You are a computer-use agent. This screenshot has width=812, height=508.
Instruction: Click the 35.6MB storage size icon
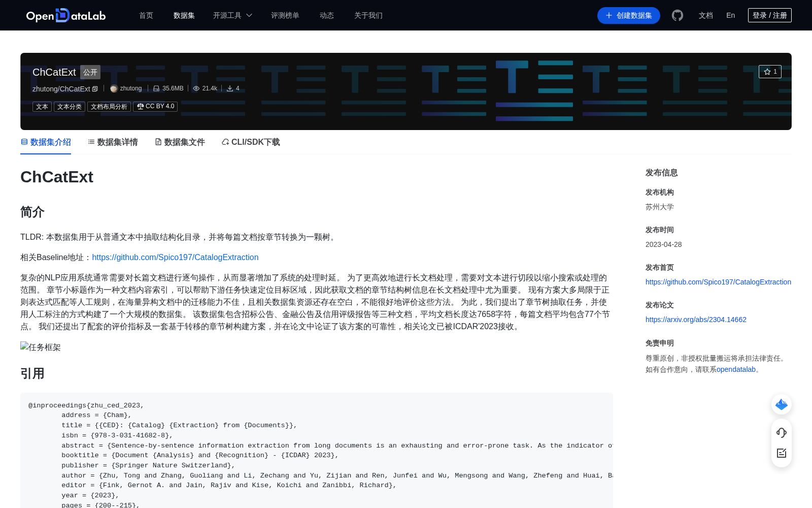pos(156,88)
